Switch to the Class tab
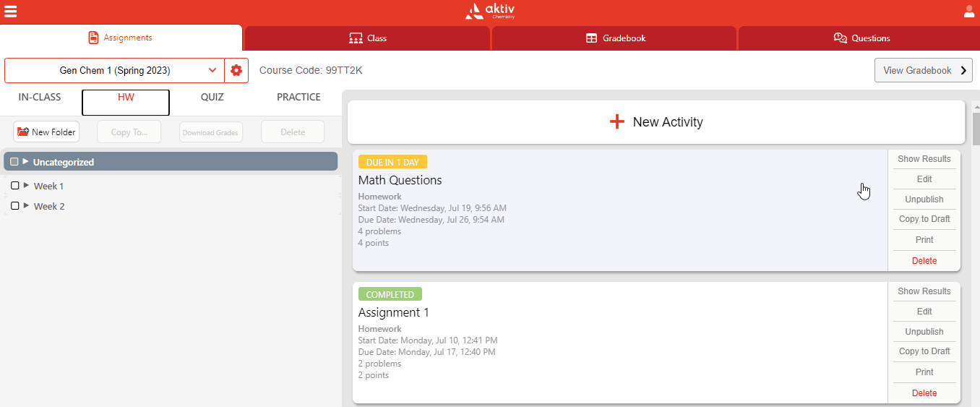Screen dimensions: 980x407 coord(368,38)
